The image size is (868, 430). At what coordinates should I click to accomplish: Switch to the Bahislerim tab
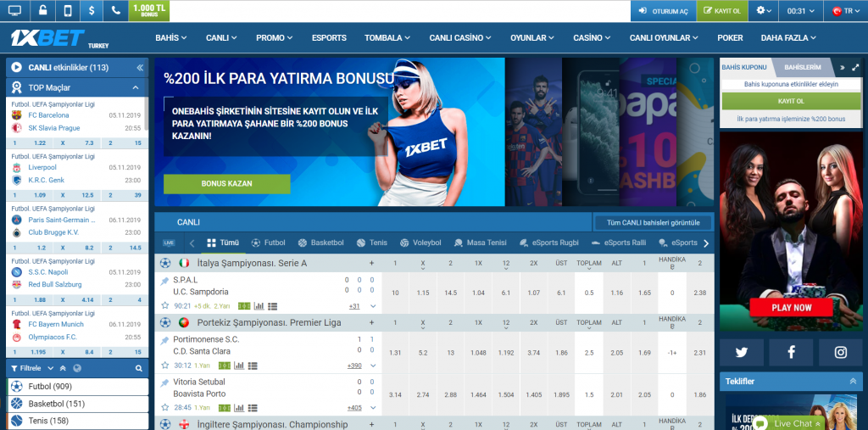(x=802, y=67)
